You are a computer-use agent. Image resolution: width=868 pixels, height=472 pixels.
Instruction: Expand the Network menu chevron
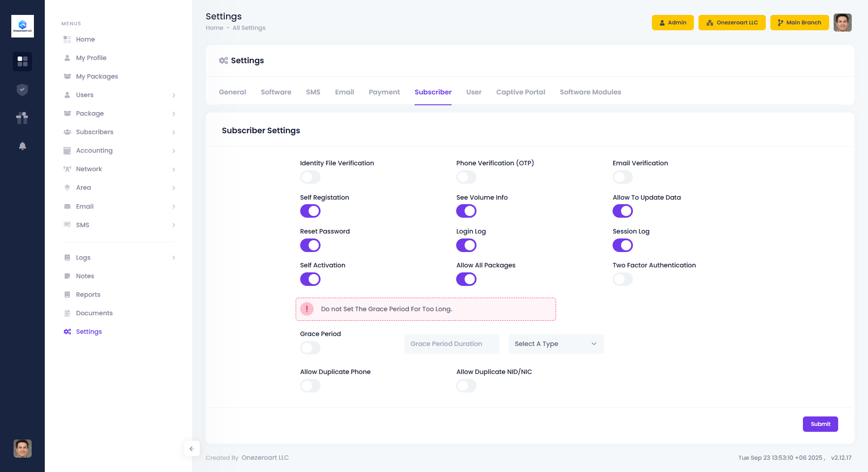click(x=174, y=169)
